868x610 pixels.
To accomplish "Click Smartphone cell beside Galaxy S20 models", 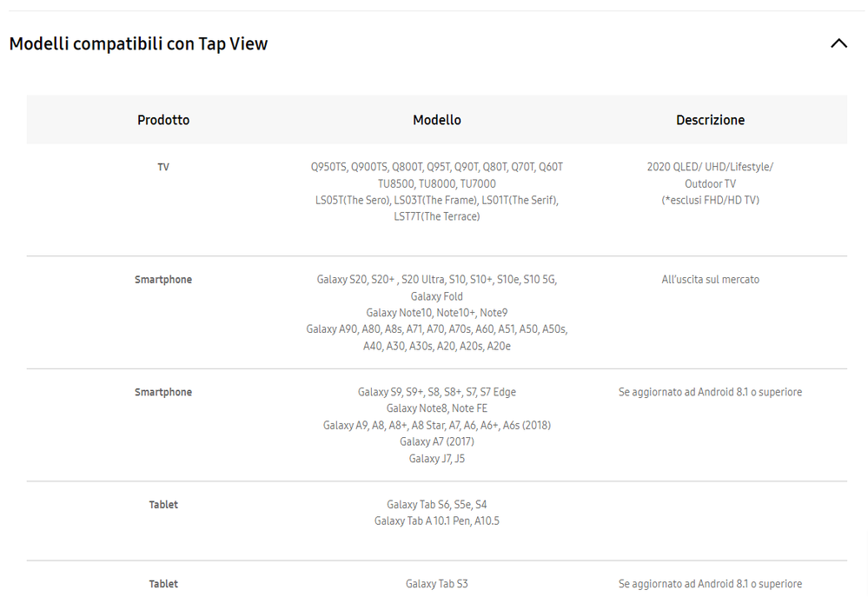I will point(163,280).
